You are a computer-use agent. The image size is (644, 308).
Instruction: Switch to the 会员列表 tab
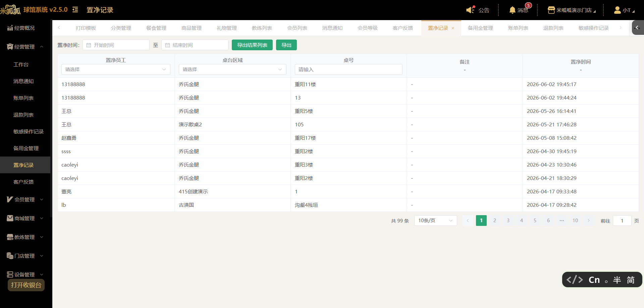[x=297, y=28]
